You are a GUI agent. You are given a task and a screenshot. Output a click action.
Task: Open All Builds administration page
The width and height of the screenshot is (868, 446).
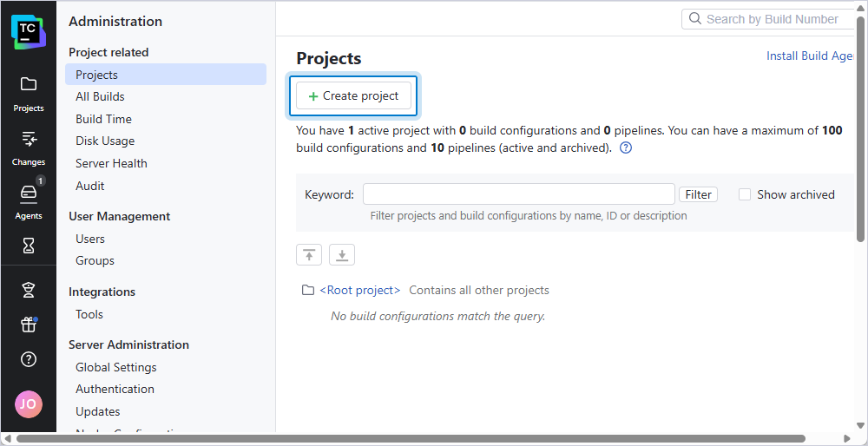click(100, 96)
